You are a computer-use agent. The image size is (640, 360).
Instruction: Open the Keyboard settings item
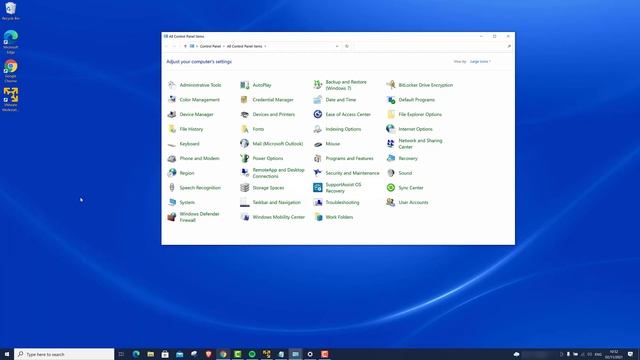pyautogui.click(x=184, y=144)
